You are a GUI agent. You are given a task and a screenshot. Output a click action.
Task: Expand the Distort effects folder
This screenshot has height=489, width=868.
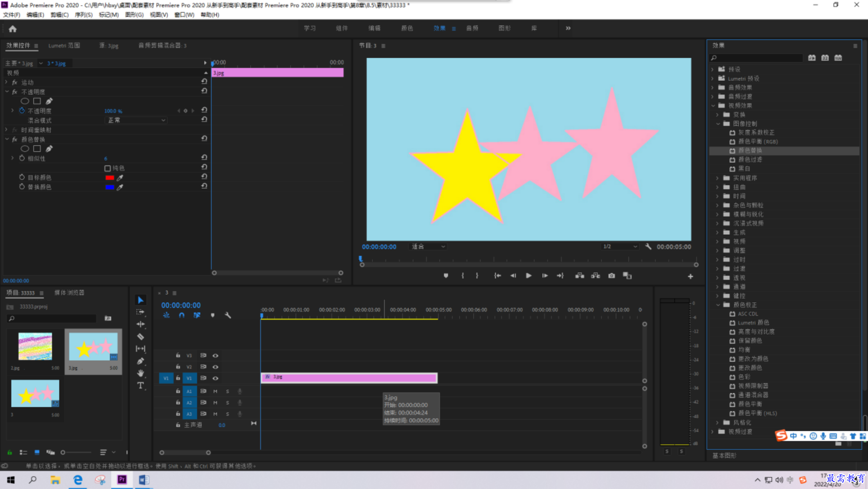click(718, 187)
